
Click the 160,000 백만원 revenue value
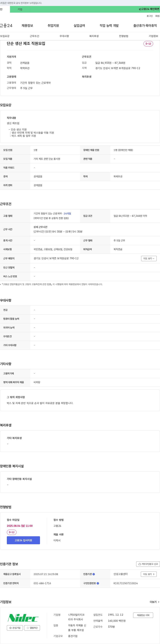117,621
